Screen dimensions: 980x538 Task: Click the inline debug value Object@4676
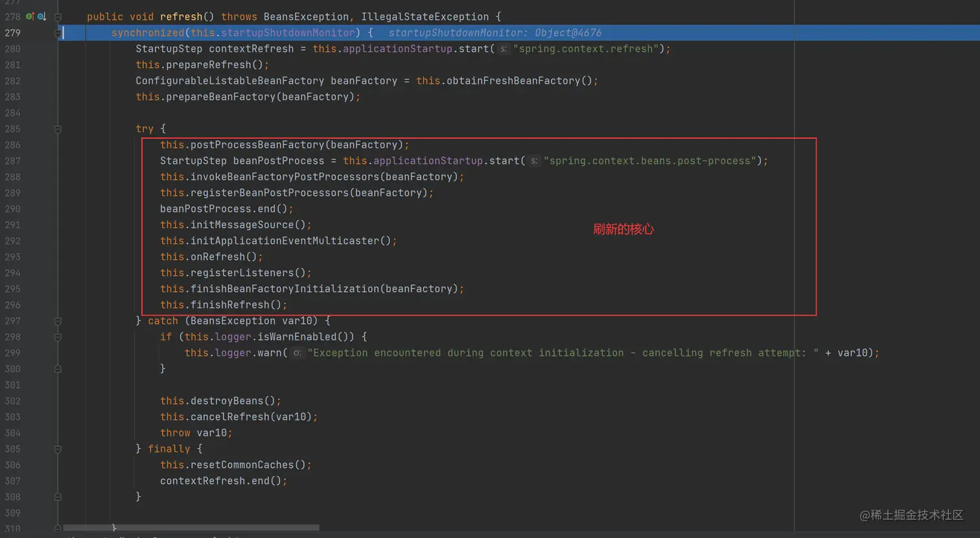pos(568,32)
